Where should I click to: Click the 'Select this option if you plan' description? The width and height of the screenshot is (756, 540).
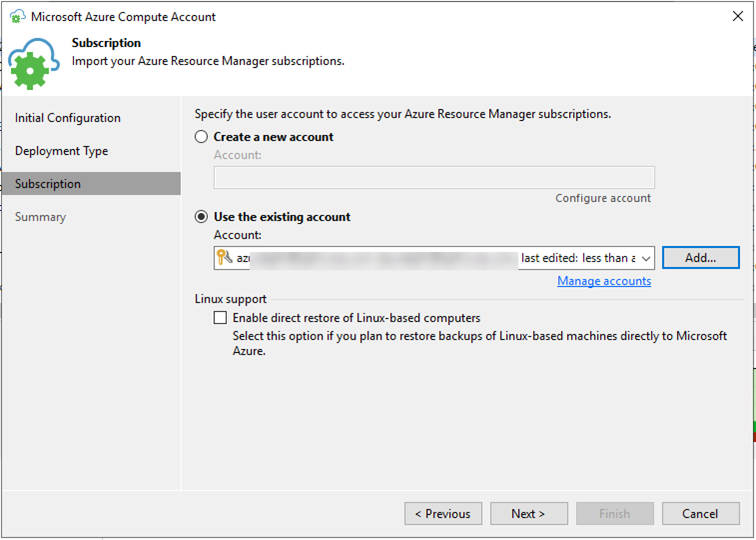[x=480, y=343]
